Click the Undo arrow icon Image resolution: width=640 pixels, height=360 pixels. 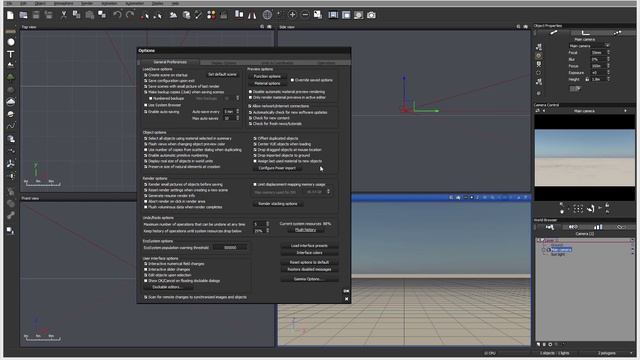(117, 16)
